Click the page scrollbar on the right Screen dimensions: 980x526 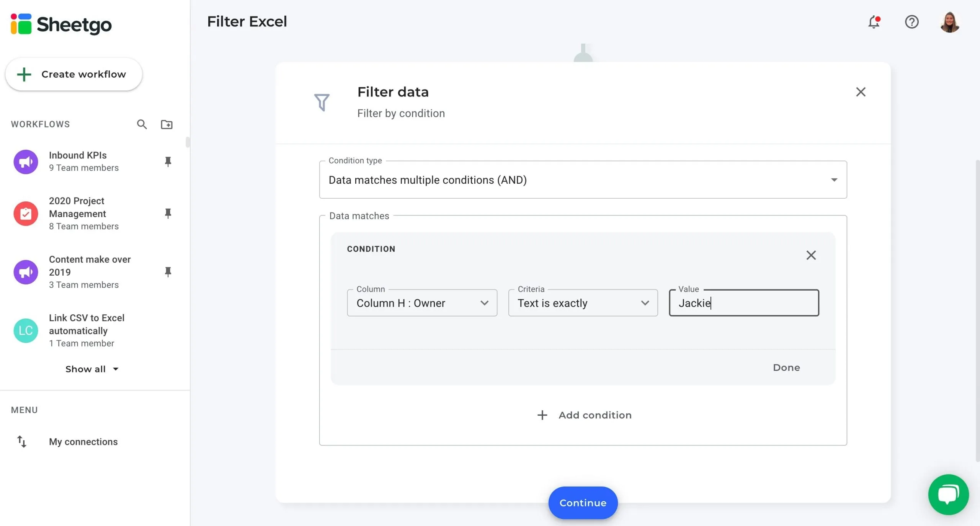[977, 310]
